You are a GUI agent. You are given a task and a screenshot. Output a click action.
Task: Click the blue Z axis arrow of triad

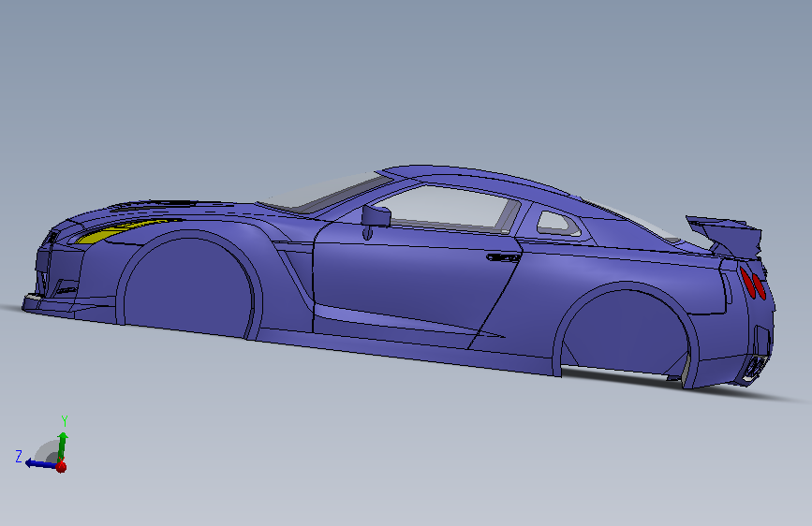coord(40,463)
